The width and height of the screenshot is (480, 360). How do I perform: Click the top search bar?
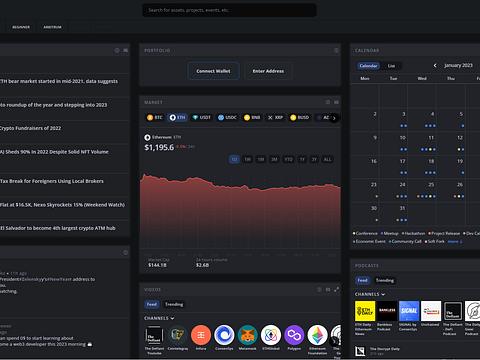tap(229, 10)
